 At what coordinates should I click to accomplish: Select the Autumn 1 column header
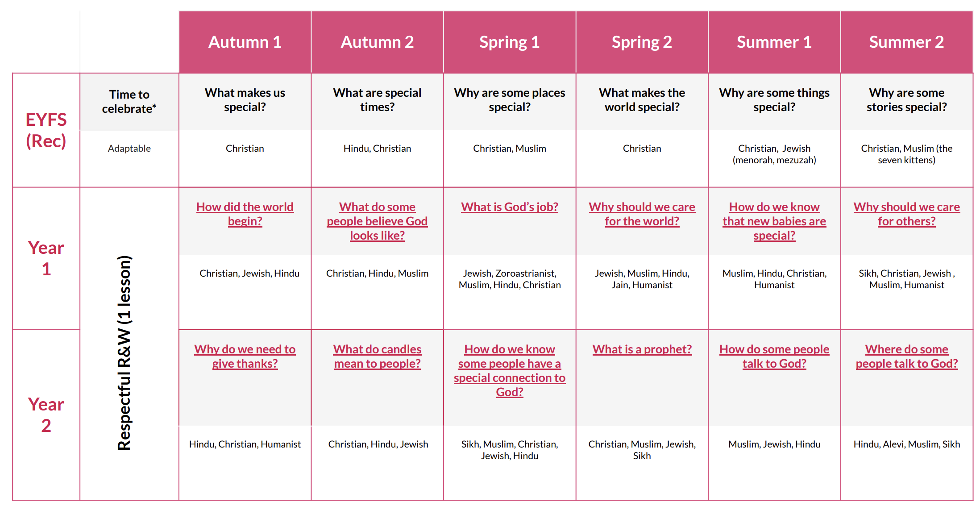coord(245,42)
